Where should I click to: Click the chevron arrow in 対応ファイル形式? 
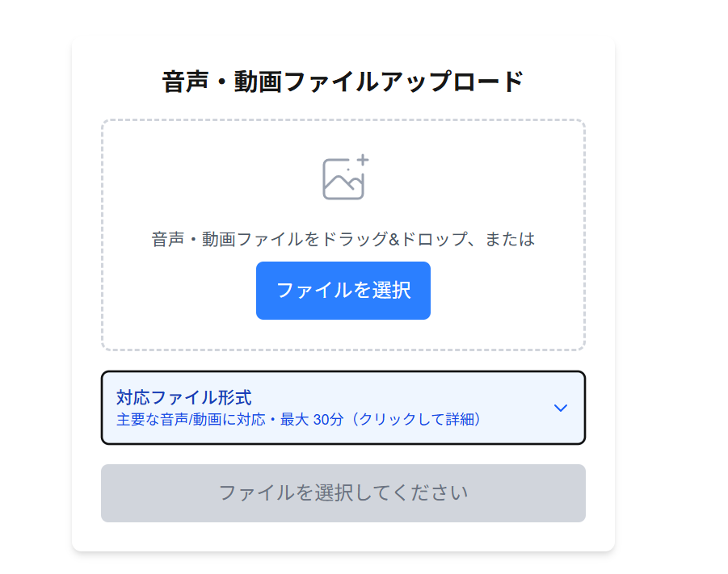coord(561,408)
